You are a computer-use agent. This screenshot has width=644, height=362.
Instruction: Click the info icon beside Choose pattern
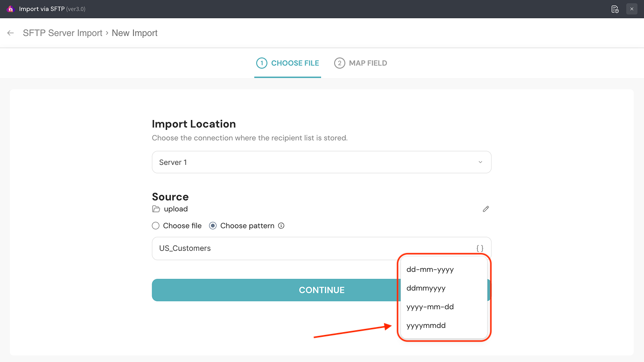point(281,226)
